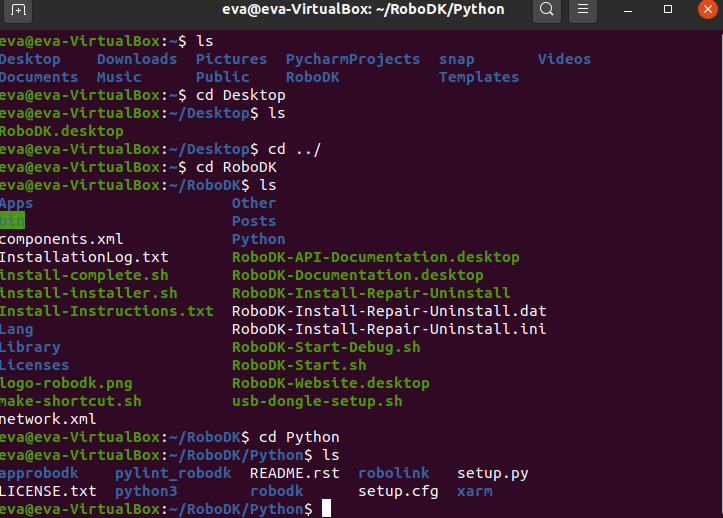
Task: Click the usb-dongle-setup.sh entry
Action: pyautogui.click(x=317, y=401)
